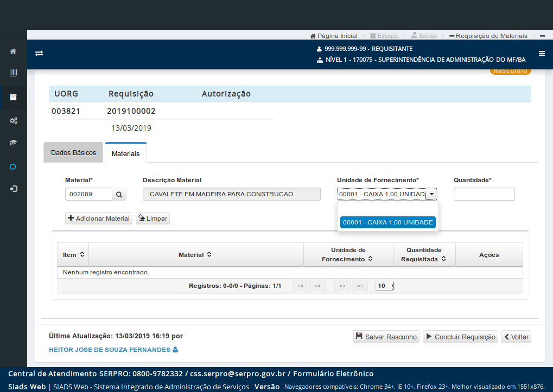Select 00001 - CAIXA 1,00 UNIDADE option
Viewport: 553px width, 392px height.
(x=388, y=223)
